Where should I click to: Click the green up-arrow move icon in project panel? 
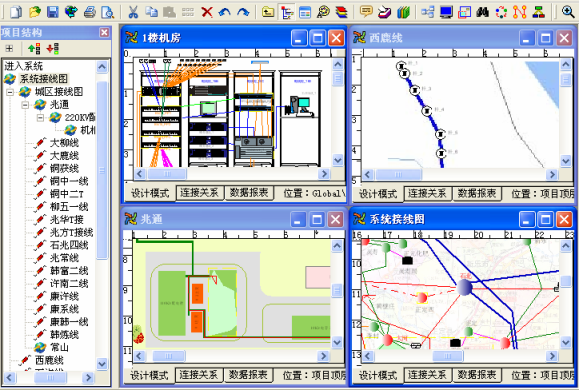[x=34, y=48]
